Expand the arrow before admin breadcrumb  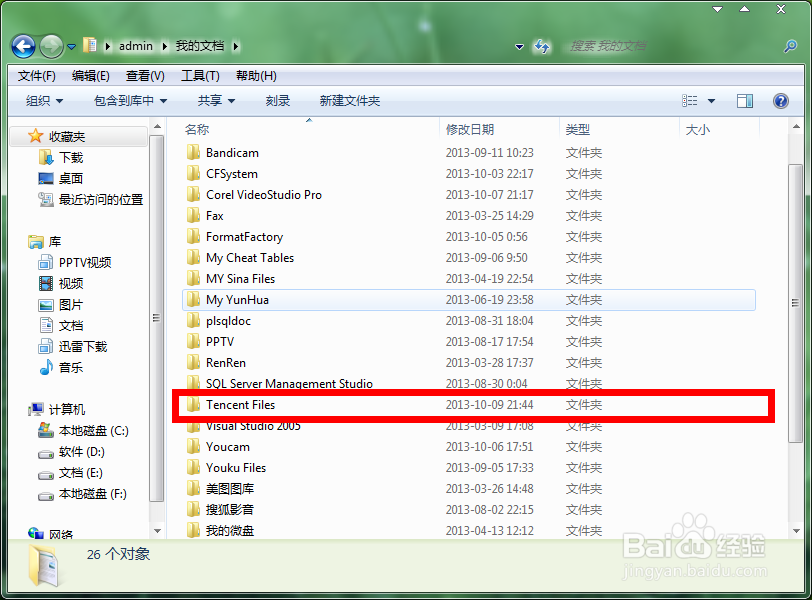(108, 47)
